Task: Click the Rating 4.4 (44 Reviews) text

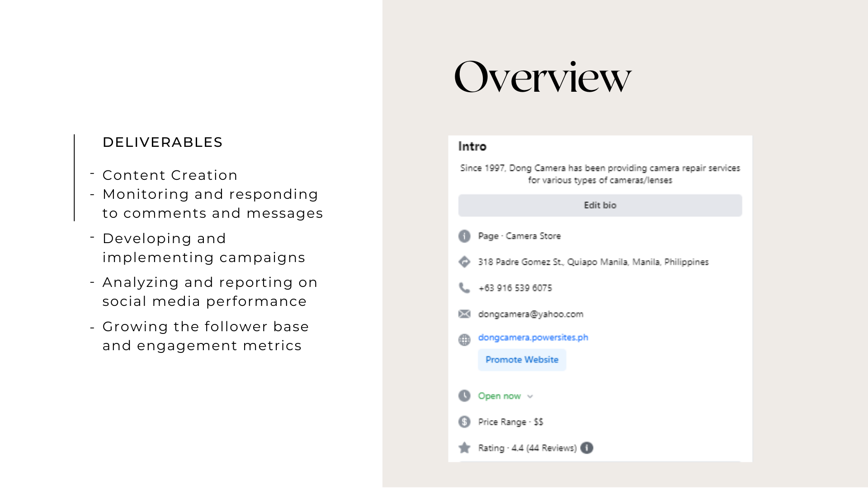Action: click(x=527, y=448)
